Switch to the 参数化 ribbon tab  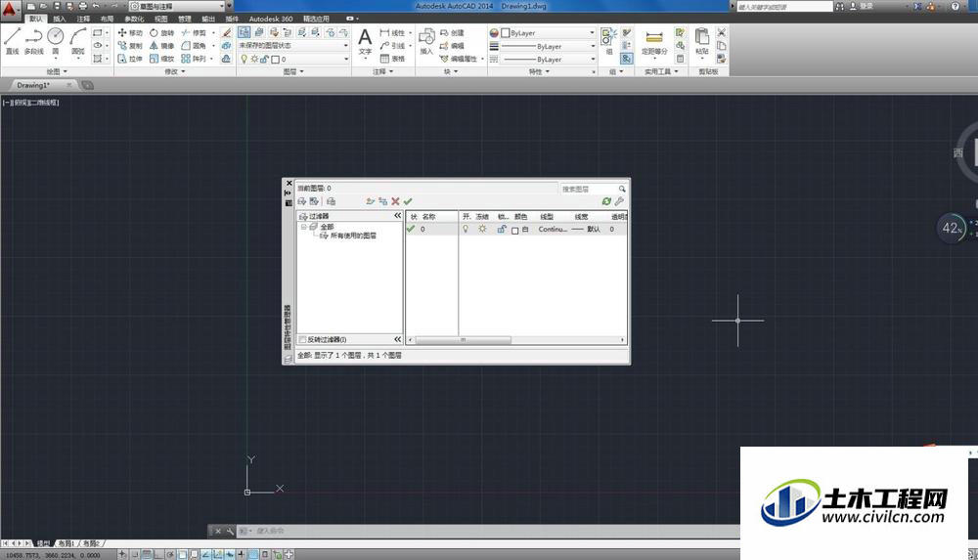pyautogui.click(x=134, y=19)
